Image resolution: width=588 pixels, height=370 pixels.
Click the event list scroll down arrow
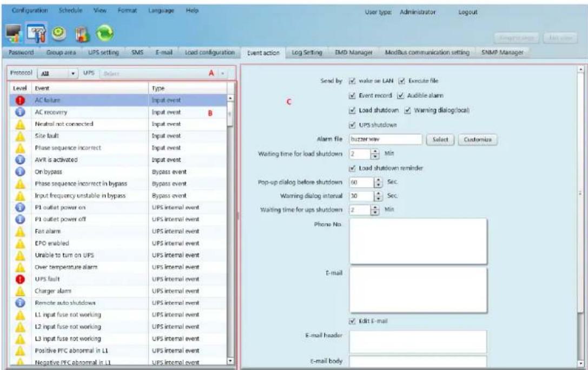(230, 361)
